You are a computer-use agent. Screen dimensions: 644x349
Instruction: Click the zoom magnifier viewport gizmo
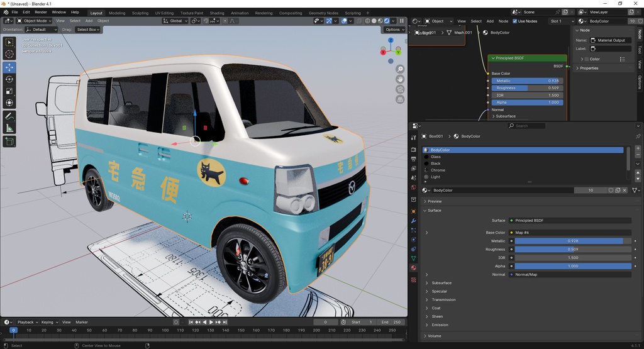pos(400,69)
